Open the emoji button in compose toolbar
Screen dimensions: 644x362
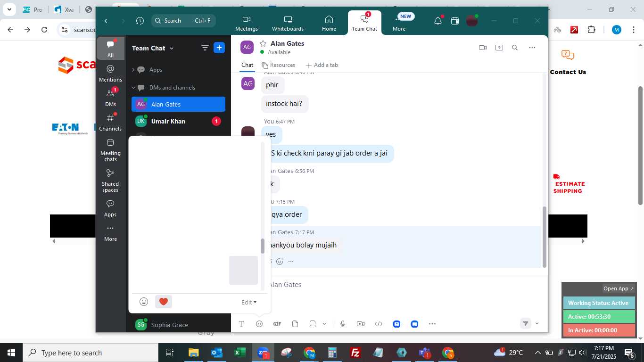pyautogui.click(x=259, y=324)
